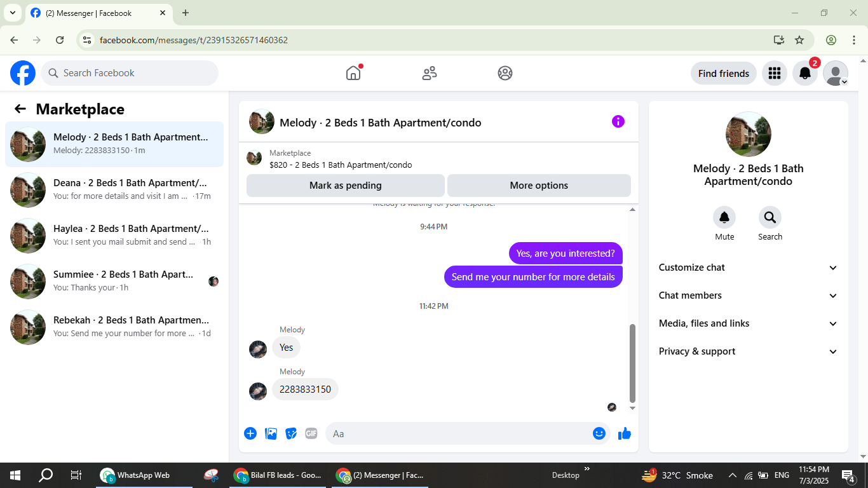Click the chat scrollbar thumb
The width and height of the screenshot is (868, 488).
632,363
